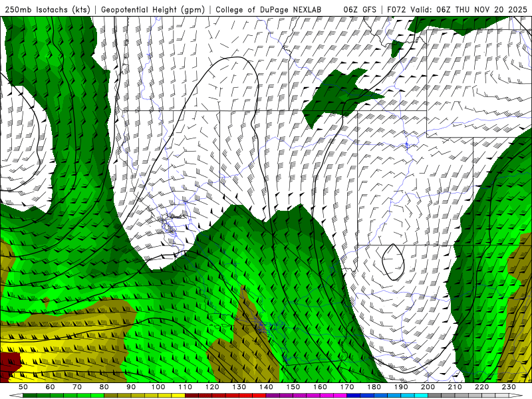Click the 50 value on the color scale

(x=23, y=387)
